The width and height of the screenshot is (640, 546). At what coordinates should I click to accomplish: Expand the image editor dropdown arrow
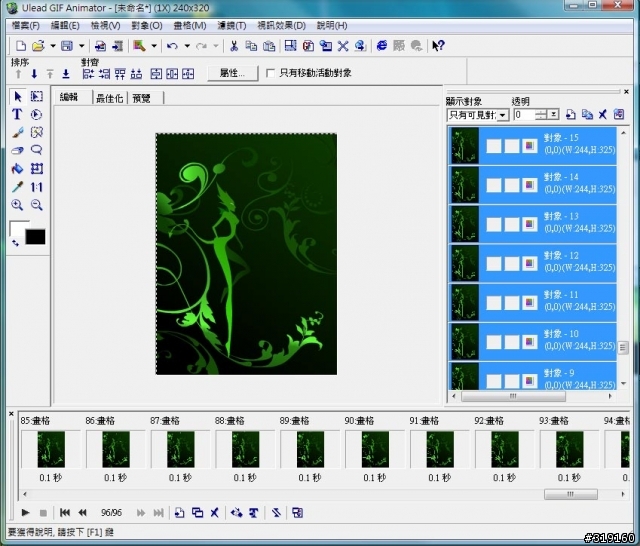pos(154,46)
